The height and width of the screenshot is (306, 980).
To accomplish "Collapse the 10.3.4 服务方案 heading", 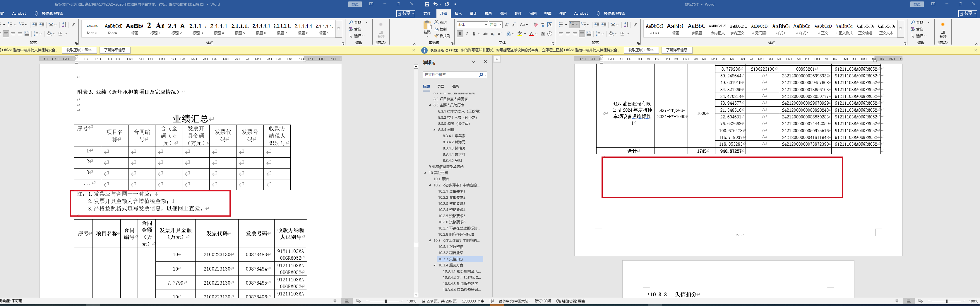I will [x=435, y=265].
